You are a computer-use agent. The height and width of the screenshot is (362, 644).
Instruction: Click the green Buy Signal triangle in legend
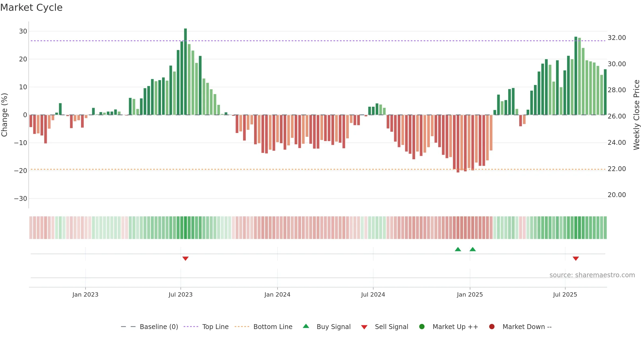306,326
